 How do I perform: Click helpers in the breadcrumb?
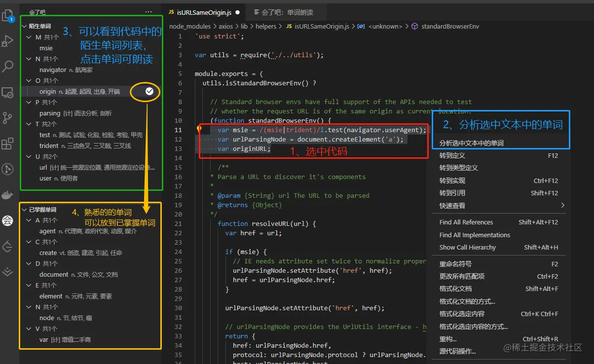[266, 26]
